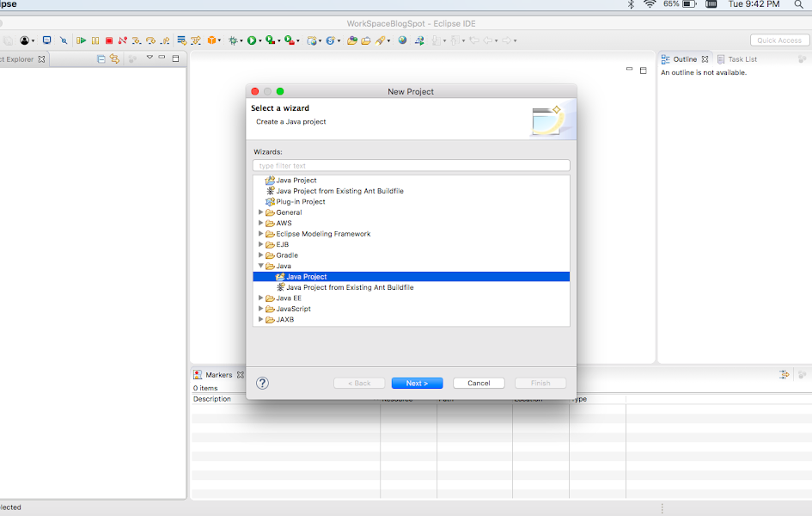Viewport: 812px width, 516px height.
Task: Click the orange cube AWS toolbar icon
Action: tap(211, 40)
